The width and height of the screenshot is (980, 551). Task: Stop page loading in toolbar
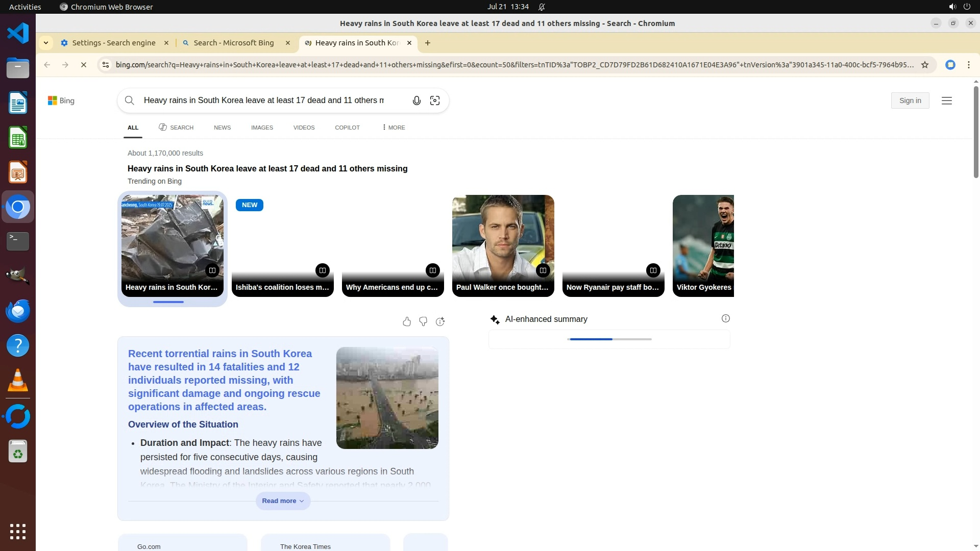[x=84, y=65]
